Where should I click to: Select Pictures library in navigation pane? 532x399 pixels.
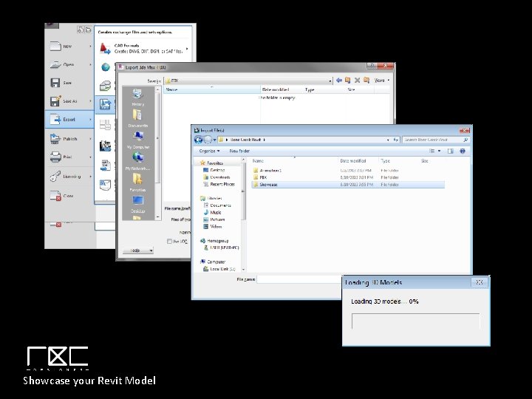point(214,219)
